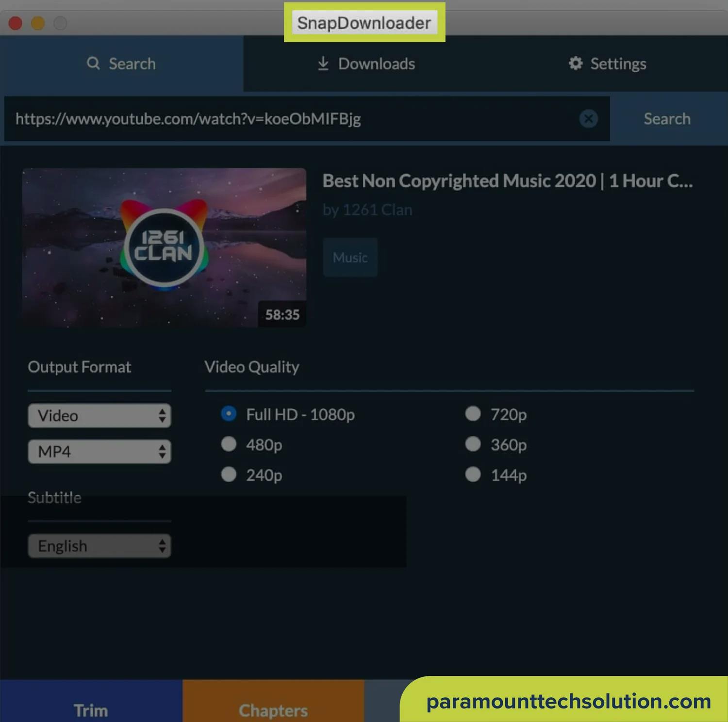Select 360p video quality
Image resolution: width=728 pixels, height=722 pixels.
coord(473,444)
